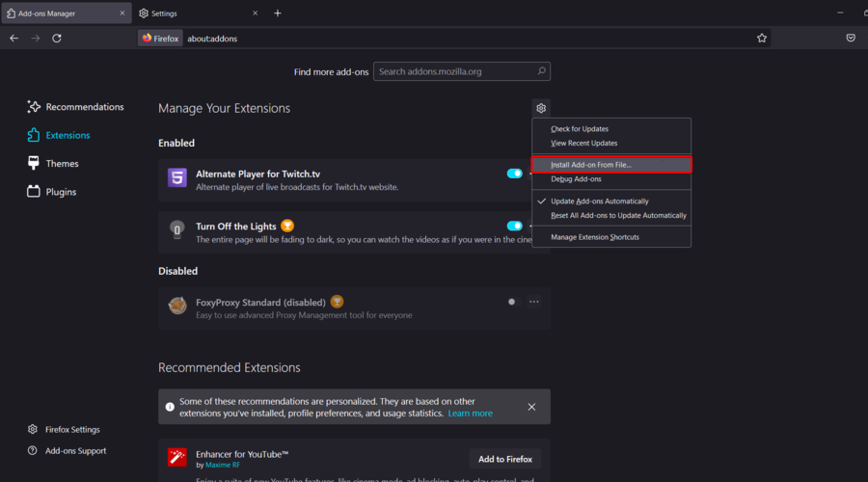Click the Enhancer for YouTube icon

tap(177, 458)
